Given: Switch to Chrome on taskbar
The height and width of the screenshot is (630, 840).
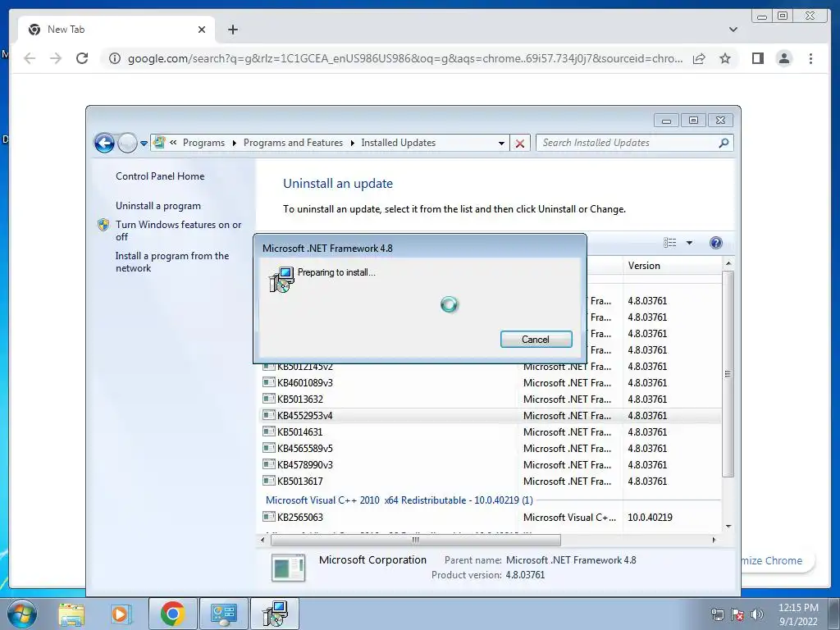Looking at the screenshot, I should pos(172,614).
